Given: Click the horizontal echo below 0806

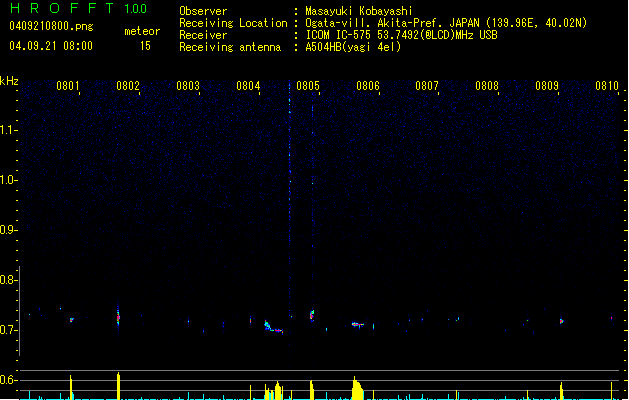Looking at the screenshot, I should click(357, 325).
